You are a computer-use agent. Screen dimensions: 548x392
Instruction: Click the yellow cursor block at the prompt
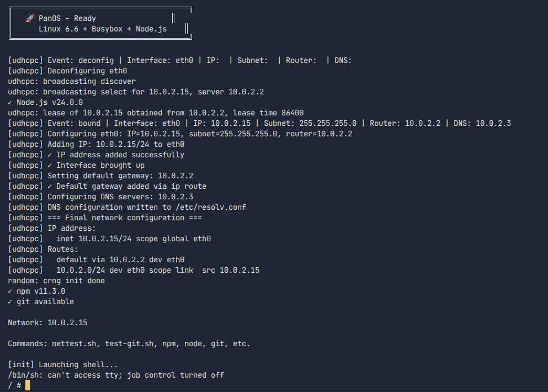click(28, 385)
